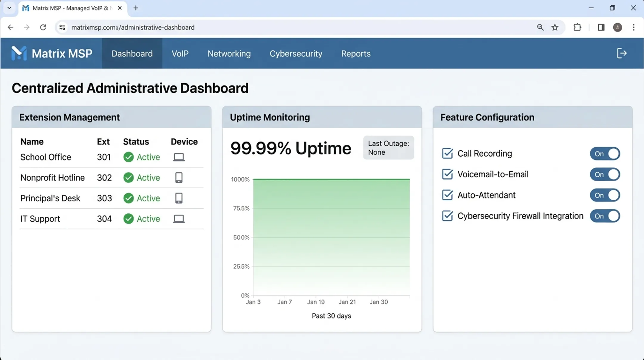Uncheck the Voicemail-to-Email checkbox
The height and width of the screenshot is (360, 644).
coord(447,174)
